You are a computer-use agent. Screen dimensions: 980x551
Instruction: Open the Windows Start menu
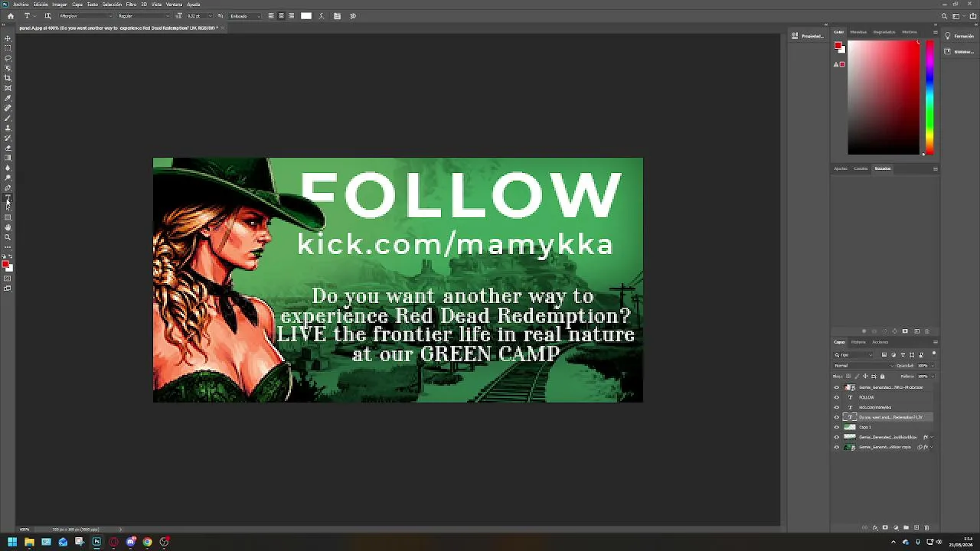point(11,542)
